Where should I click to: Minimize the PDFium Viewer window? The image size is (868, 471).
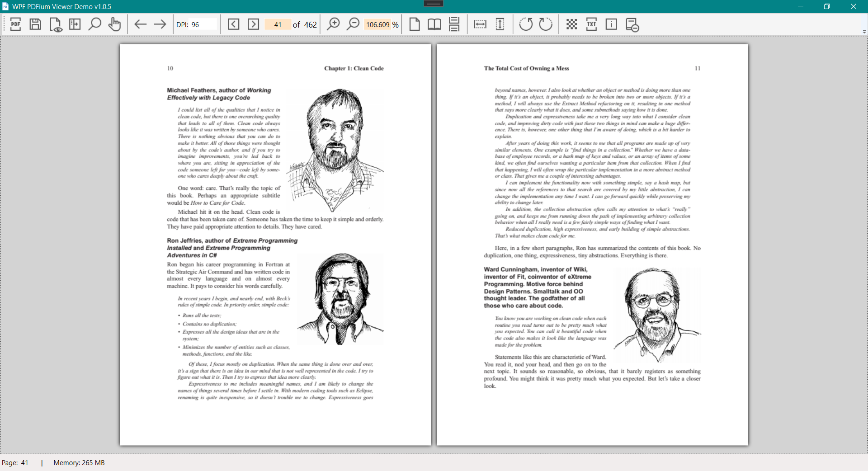pos(801,6)
